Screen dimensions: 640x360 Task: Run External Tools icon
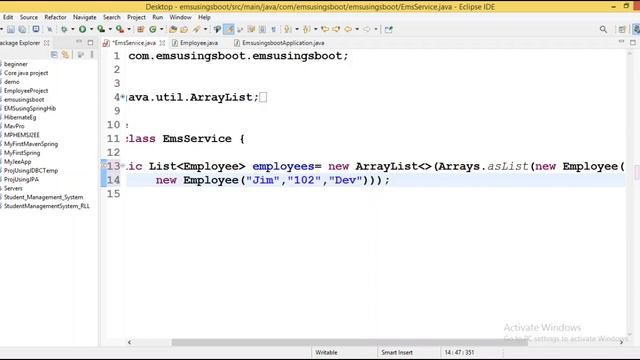click(120, 29)
